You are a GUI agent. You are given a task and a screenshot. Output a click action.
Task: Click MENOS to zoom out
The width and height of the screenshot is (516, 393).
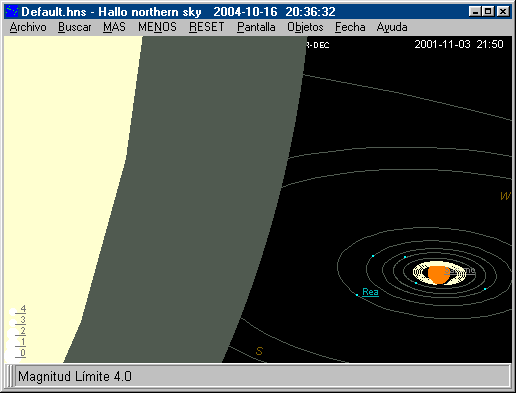[x=157, y=27]
